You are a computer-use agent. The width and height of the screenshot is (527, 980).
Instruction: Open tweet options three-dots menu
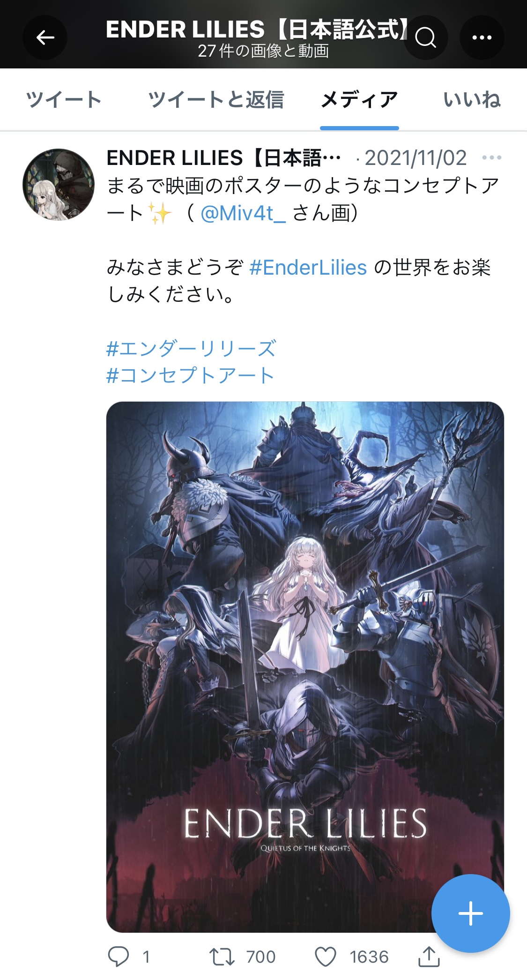(492, 157)
